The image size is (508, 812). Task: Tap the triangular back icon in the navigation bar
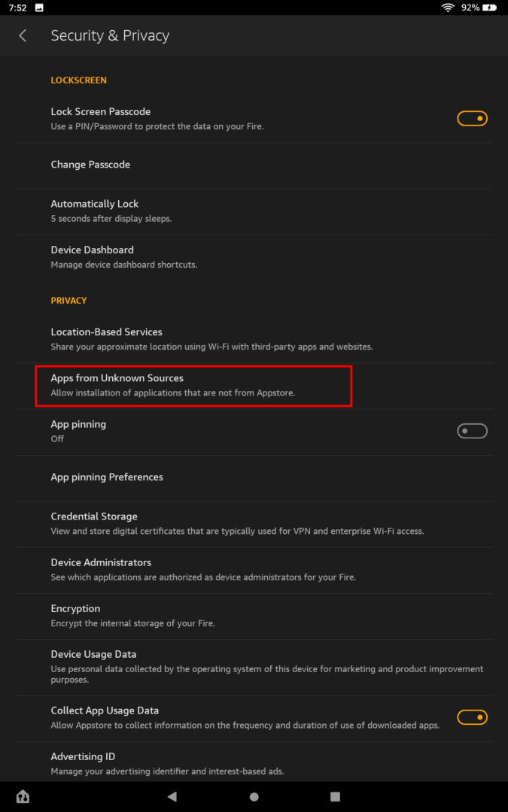click(x=173, y=796)
